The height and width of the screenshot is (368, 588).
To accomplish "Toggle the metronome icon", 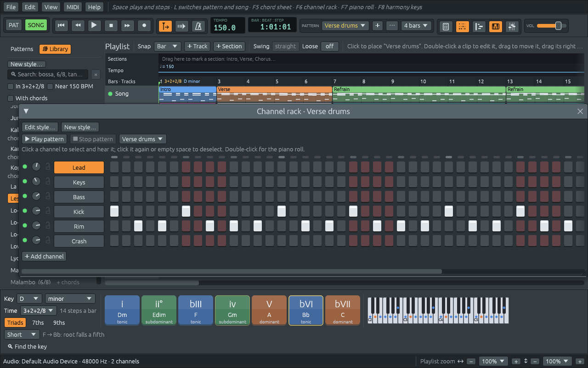I will click(x=198, y=26).
